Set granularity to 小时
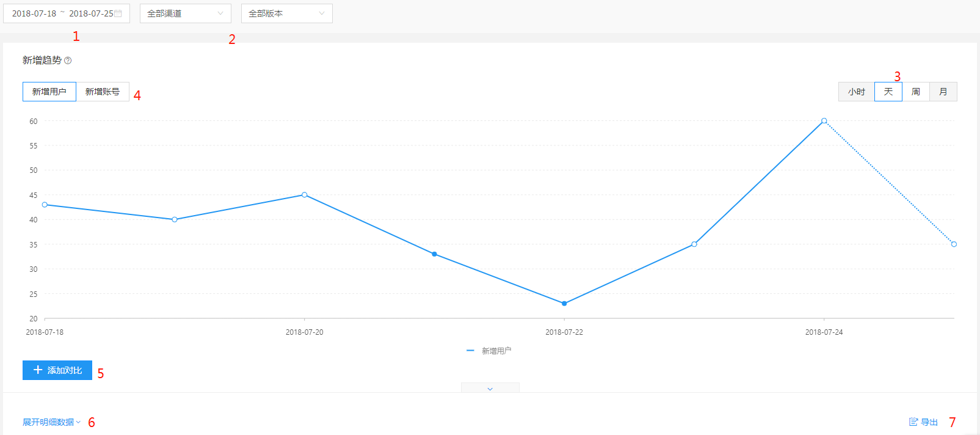This screenshot has height=435, width=980. [x=857, y=92]
